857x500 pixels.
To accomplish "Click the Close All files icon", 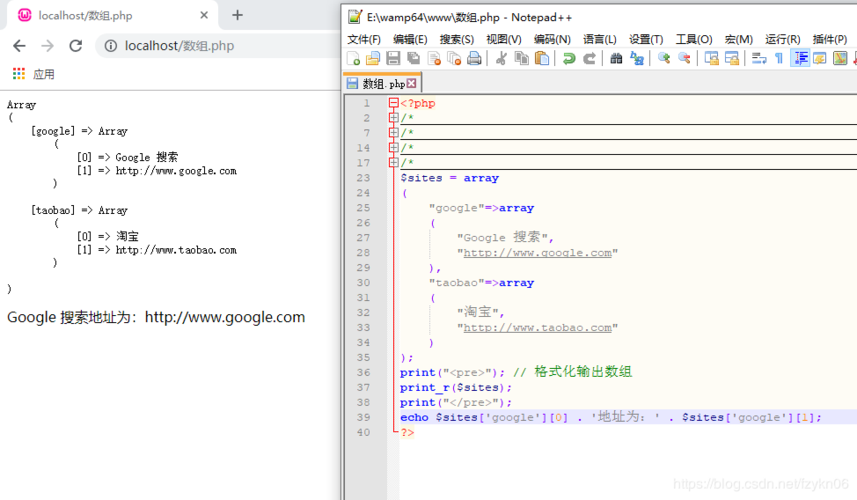I will pyautogui.click(x=454, y=58).
